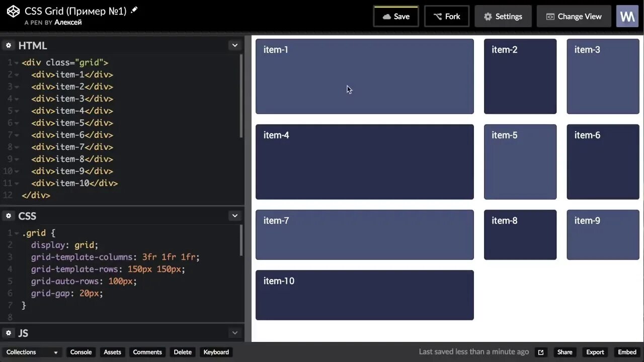Open the Embed options

coord(626,352)
